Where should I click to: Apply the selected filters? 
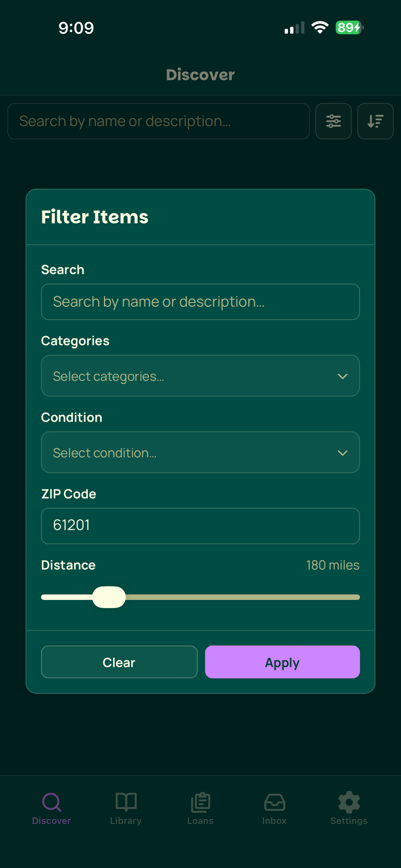[x=282, y=662]
